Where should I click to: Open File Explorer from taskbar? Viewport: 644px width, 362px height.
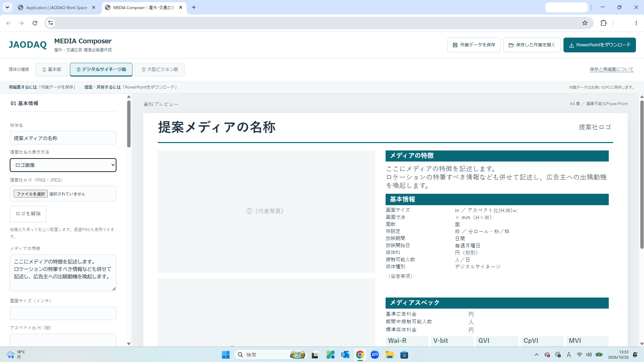click(389, 355)
